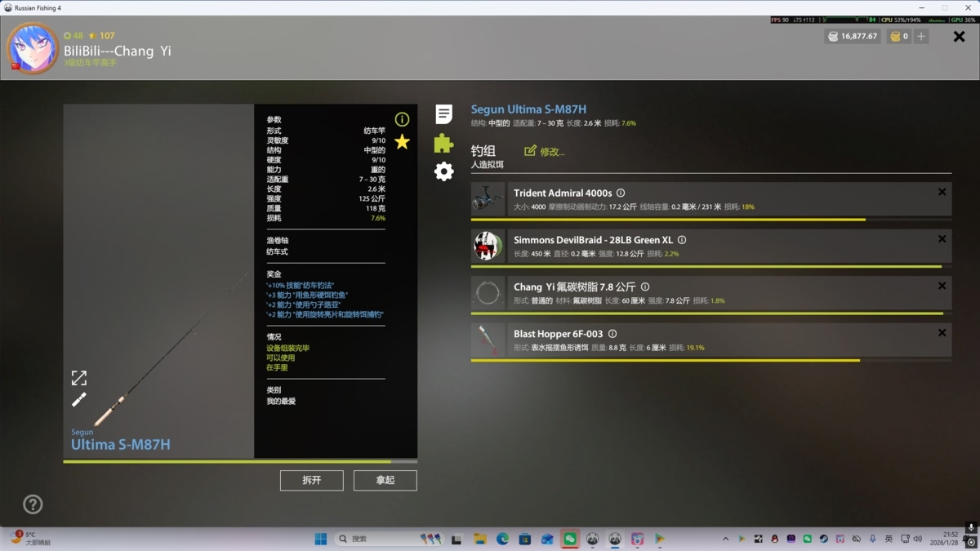Toggle the yellow favorite star on rod
The height and width of the screenshot is (551, 980).
click(x=402, y=142)
